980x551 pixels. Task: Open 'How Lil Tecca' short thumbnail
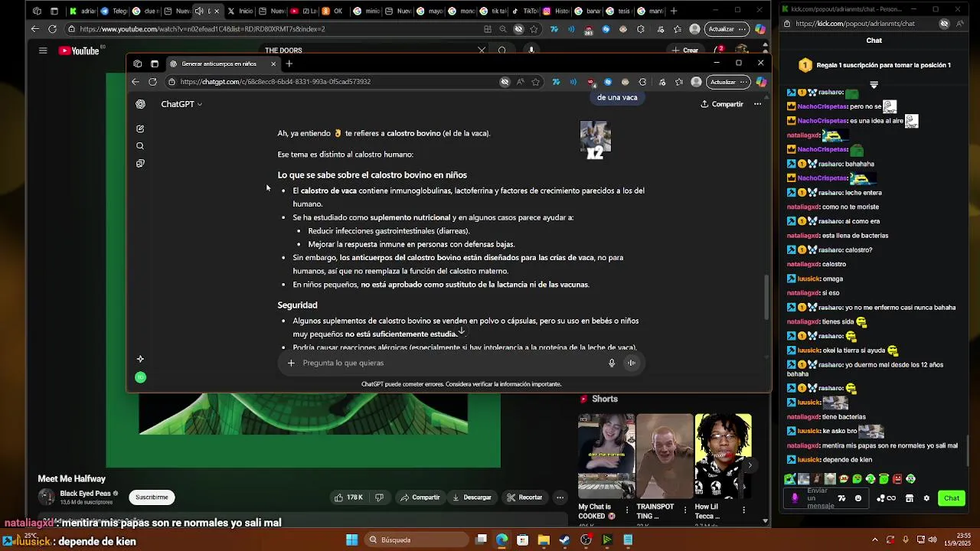723,456
